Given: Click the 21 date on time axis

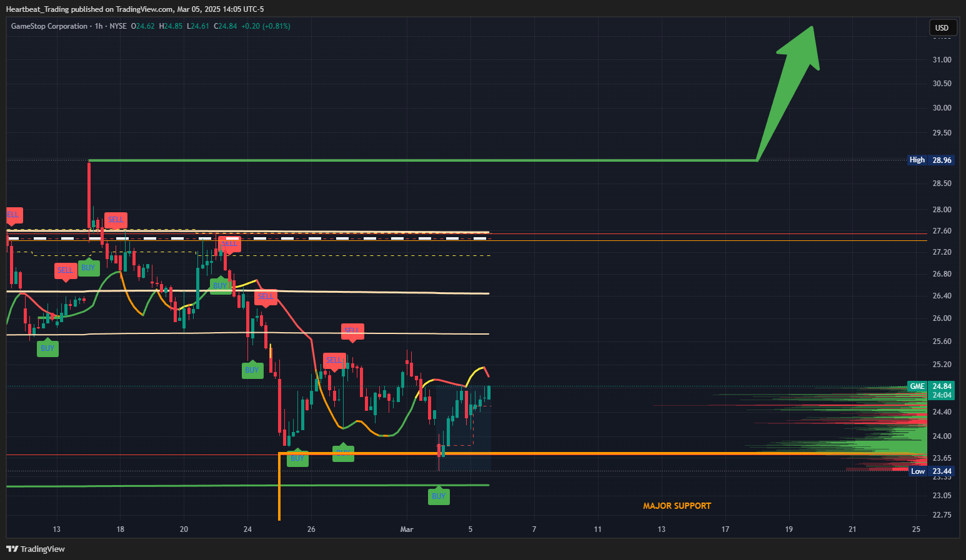Looking at the screenshot, I should pos(853,529).
